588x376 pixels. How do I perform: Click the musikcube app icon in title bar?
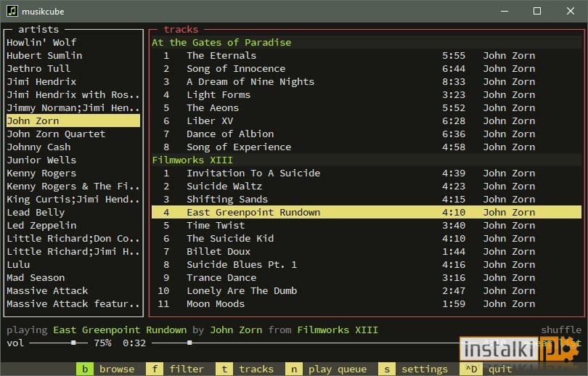(12, 11)
